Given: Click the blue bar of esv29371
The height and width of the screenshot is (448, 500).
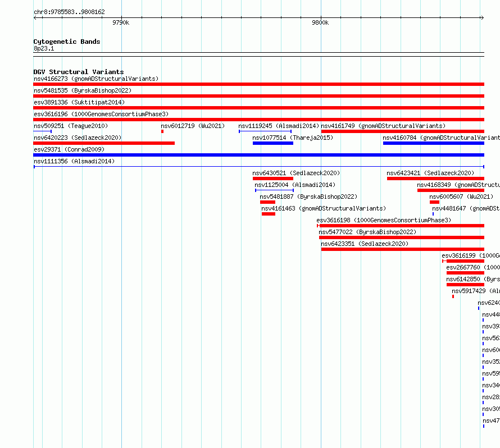Looking at the screenshot, I should tap(258, 155).
